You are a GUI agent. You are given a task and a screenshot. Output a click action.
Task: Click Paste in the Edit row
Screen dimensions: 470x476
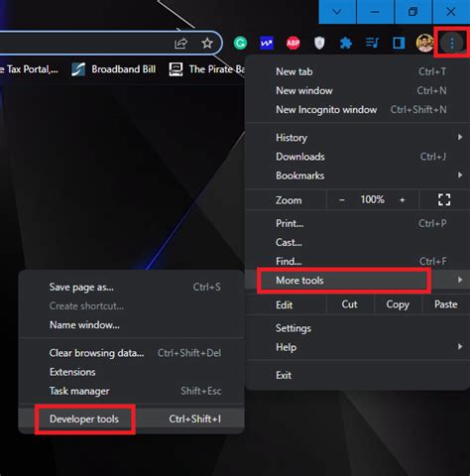[445, 304]
